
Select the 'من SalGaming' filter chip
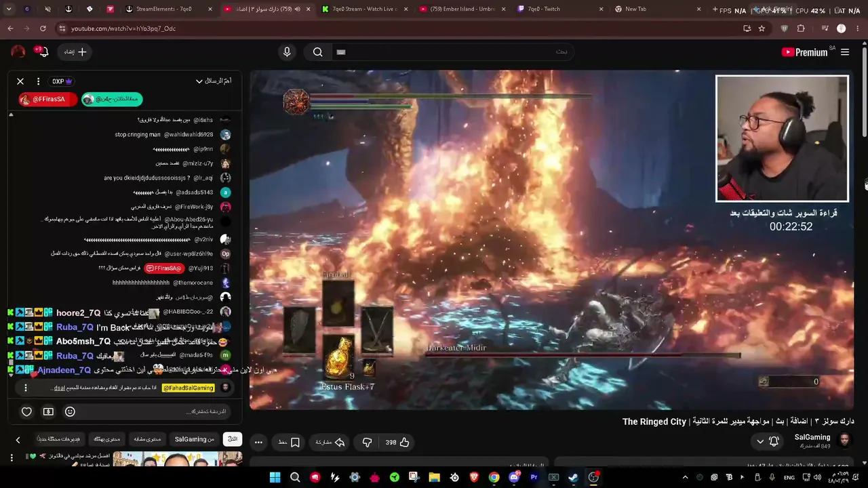pos(195,439)
